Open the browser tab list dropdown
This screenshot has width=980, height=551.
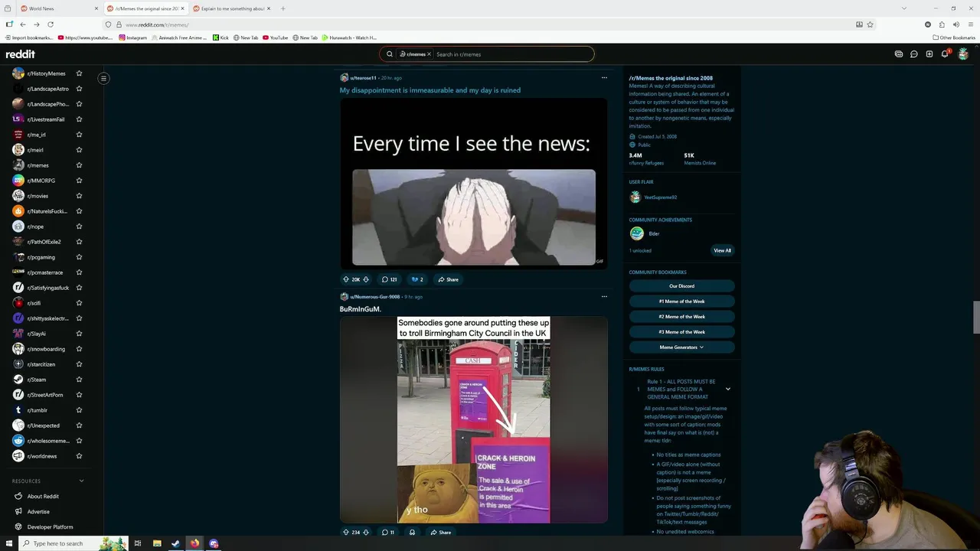904,8
